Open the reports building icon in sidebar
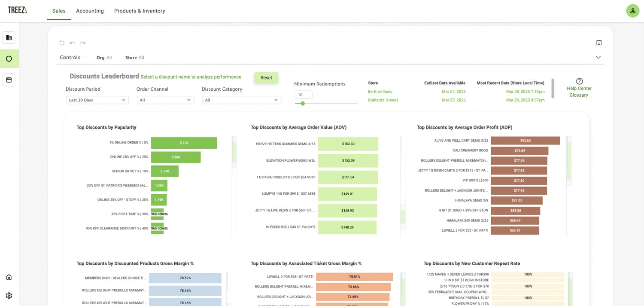This screenshot has height=306, width=644. tap(9, 38)
